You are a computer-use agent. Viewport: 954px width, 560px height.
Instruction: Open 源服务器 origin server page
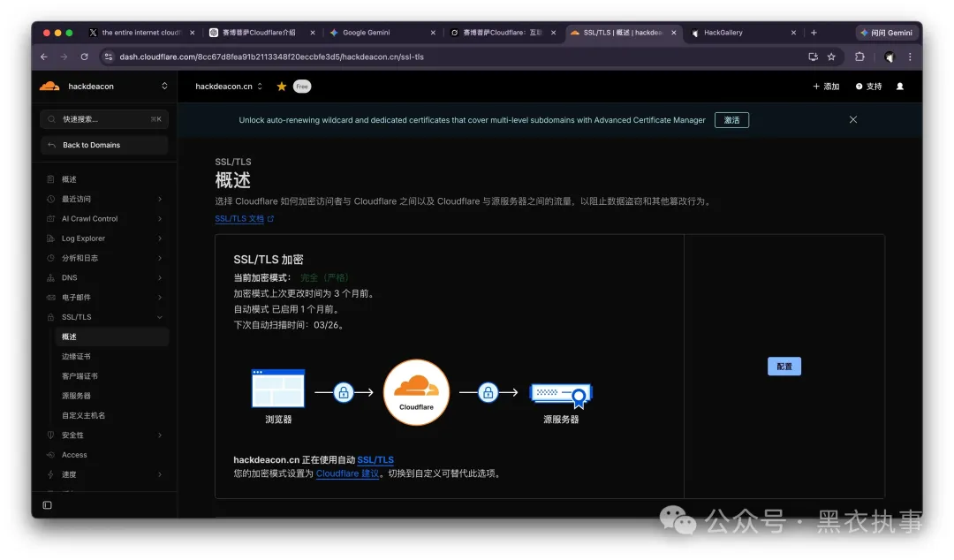tap(76, 396)
